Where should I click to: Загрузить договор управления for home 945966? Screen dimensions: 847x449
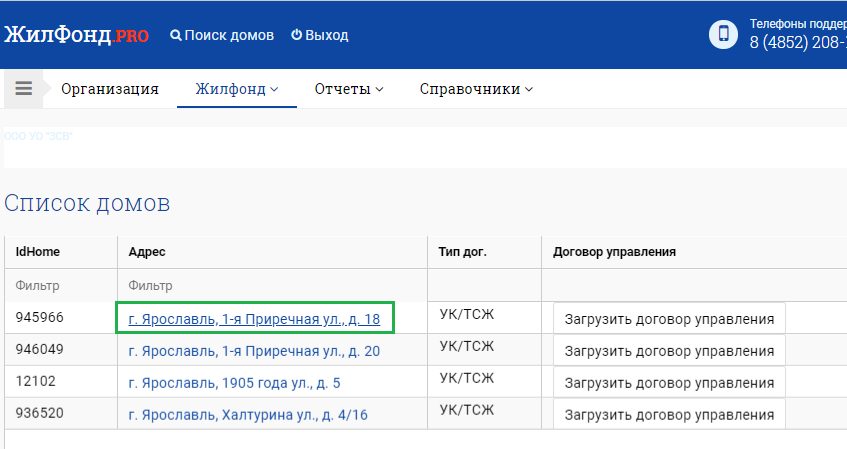tap(669, 319)
